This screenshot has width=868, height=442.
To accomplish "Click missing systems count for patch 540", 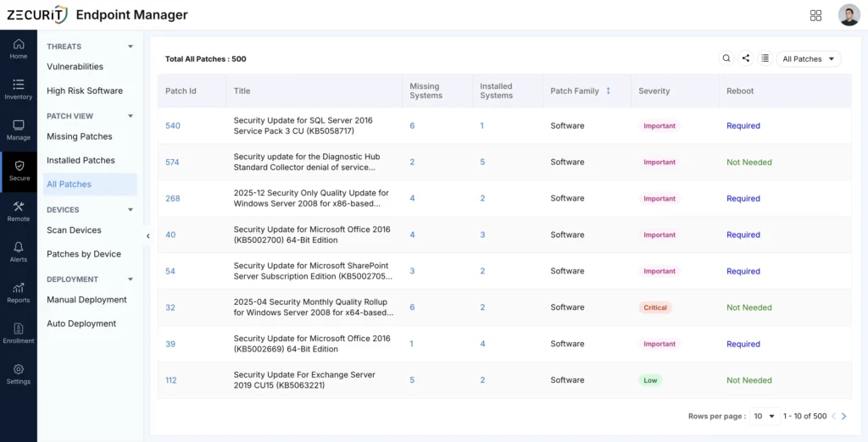I will (412, 125).
